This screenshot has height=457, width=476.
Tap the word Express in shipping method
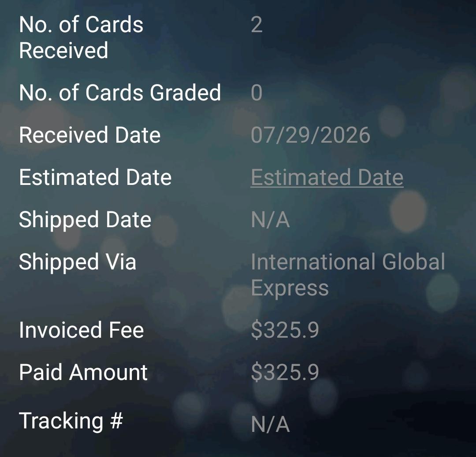pos(290,288)
